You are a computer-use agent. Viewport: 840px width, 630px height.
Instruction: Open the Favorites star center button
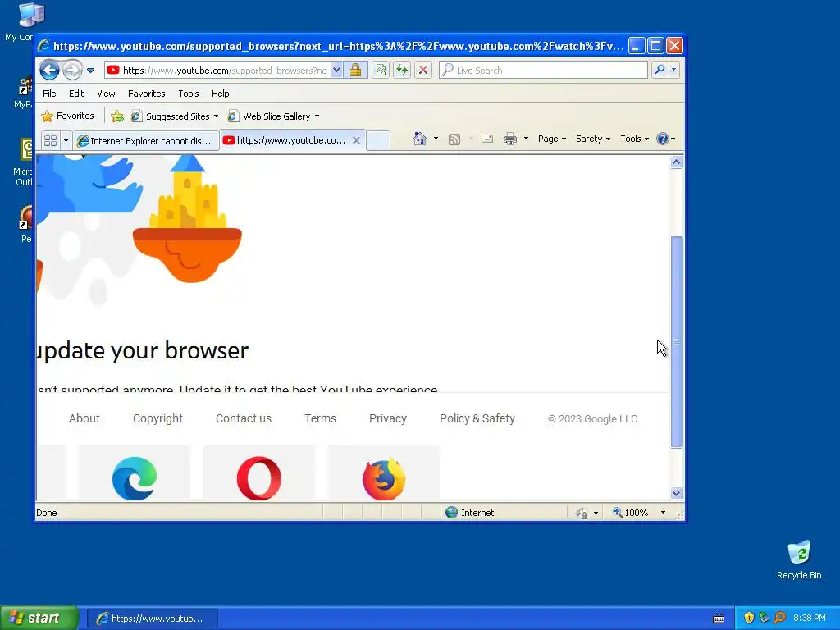pyautogui.click(x=67, y=116)
